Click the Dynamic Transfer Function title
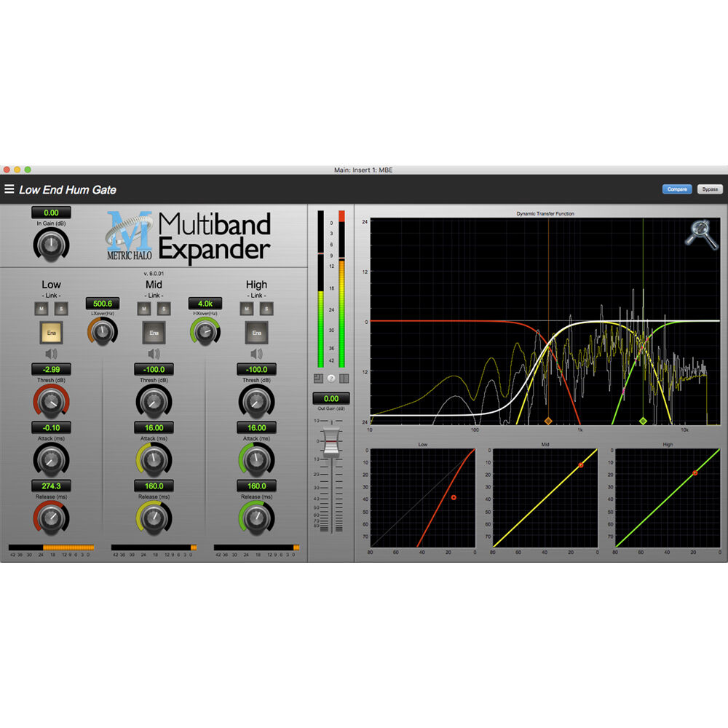This screenshot has width=728, height=728. coord(545,213)
